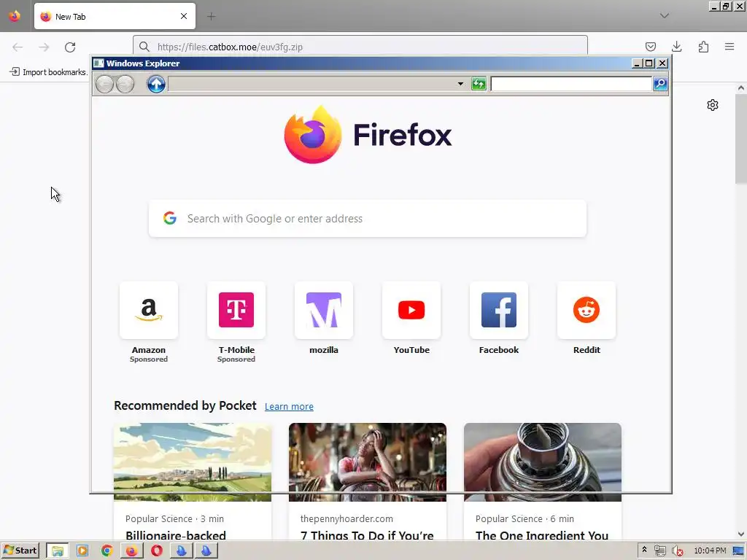This screenshot has height=560, width=747.
Task: Click the Pocket Learn more link
Action: [289, 406]
